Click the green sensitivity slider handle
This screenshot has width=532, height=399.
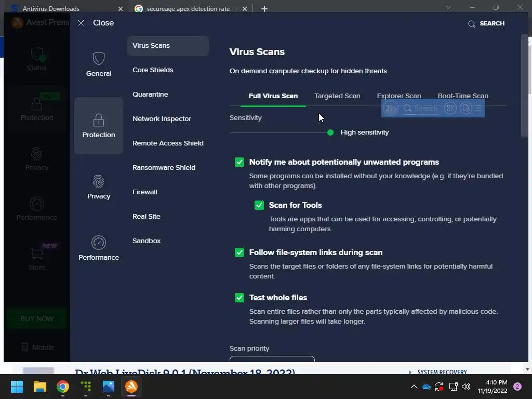[x=330, y=132]
